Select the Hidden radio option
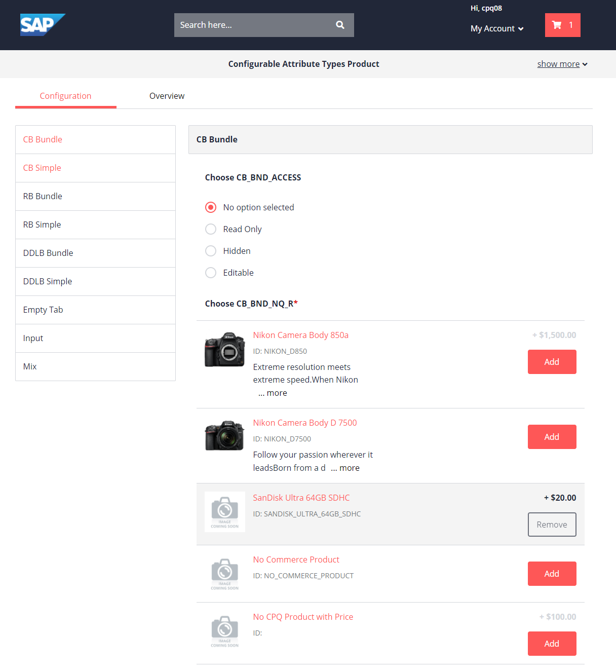Screen dimensions: 616x672 tap(211, 251)
